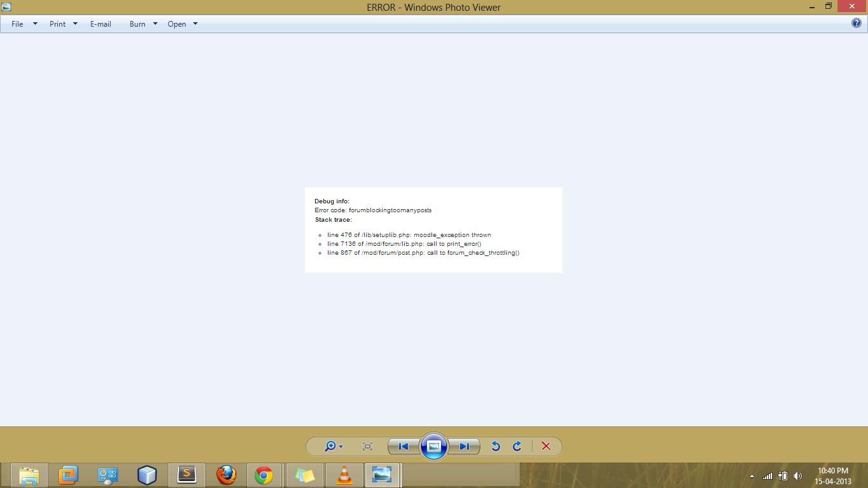Open the Print menu
868x488 pixels.
(x=64, y=24)
